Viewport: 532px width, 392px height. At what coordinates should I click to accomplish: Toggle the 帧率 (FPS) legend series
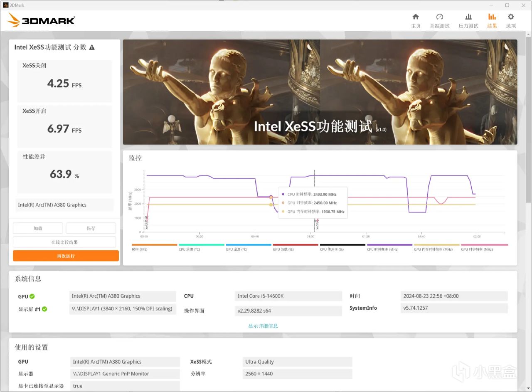(154, 247)
